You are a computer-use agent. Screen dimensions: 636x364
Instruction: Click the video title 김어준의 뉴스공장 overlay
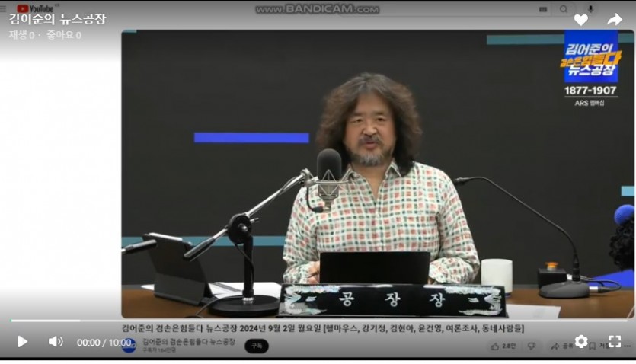click(x=58, y=19)
